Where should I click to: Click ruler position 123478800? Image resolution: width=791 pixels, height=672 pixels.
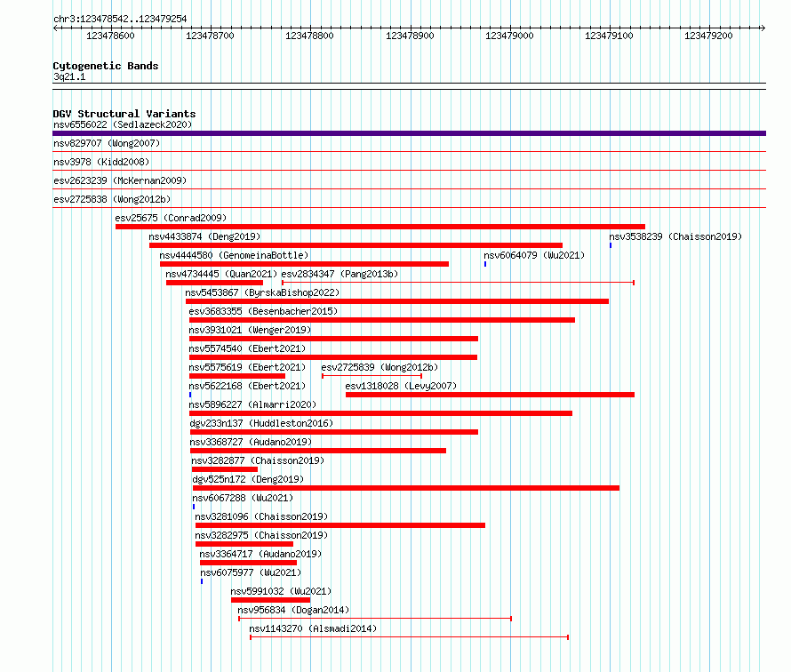[309, 36]
